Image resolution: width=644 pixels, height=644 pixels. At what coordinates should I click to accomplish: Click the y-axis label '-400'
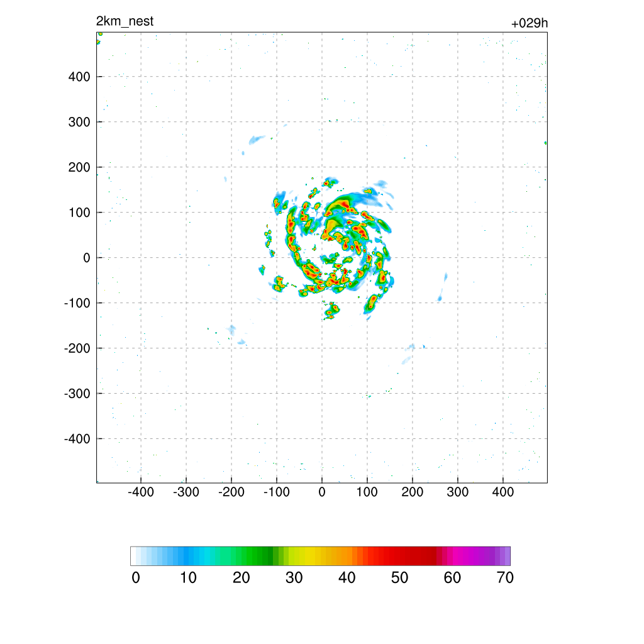(77, 439)
